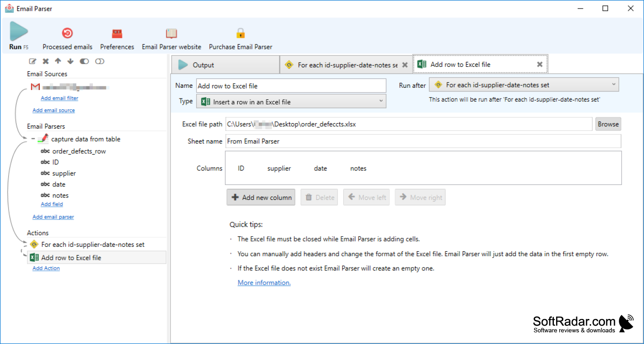Image resolution: width=644 pixels, height=344 pixels.
Task: Select 'For each id-supplier-date-notes set' action
Action: tap(93, 245)
